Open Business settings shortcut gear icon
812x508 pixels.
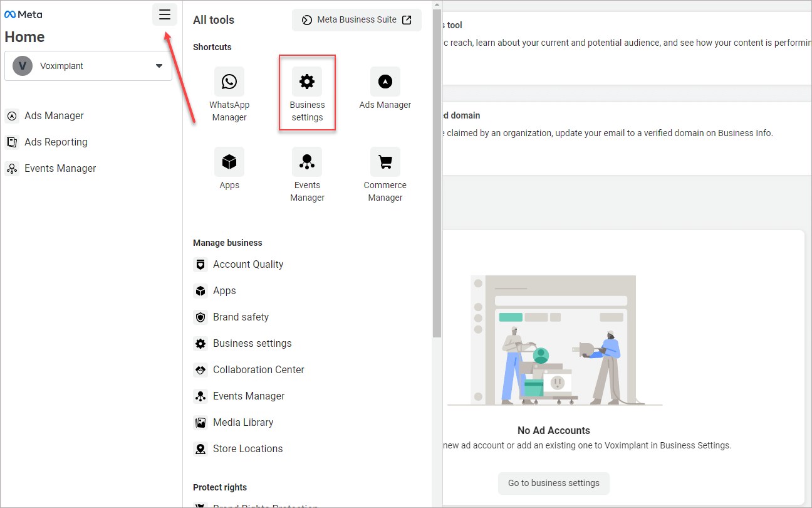click(x=307, y=82)
